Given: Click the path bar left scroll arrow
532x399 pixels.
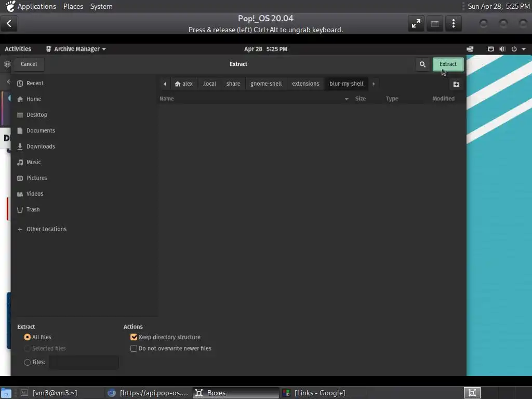Looking at the screenshot, I should [x=165, y=84].
